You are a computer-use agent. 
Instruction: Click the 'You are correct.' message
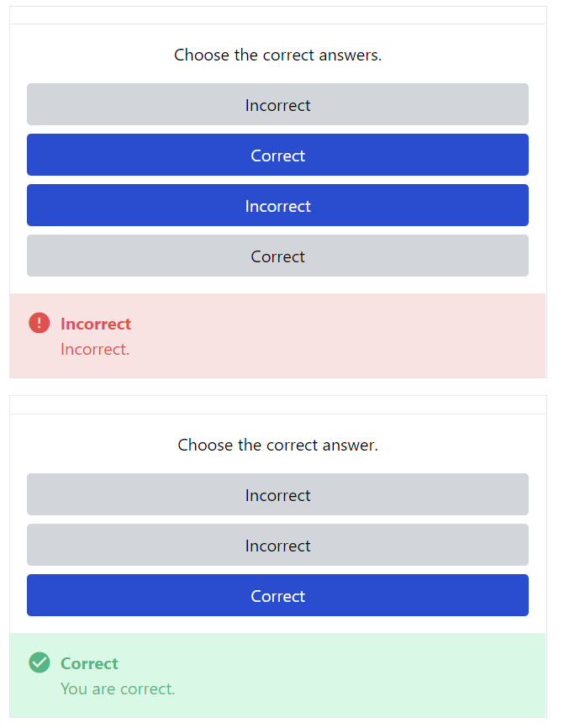118,688
